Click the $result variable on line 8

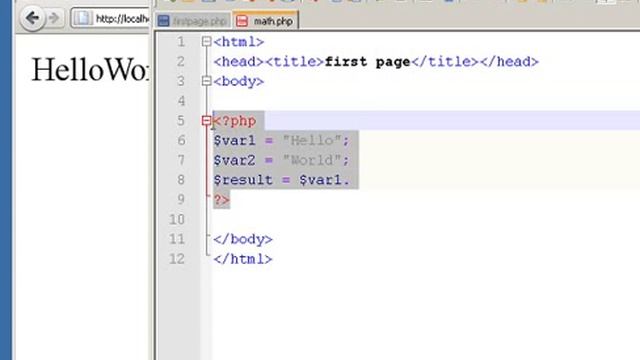(243, 180)
